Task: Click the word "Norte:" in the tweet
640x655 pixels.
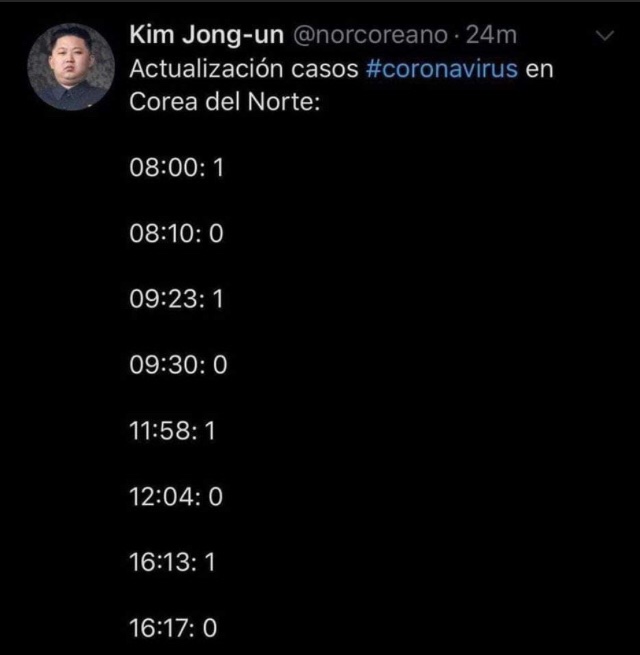Action: (285, 104)
